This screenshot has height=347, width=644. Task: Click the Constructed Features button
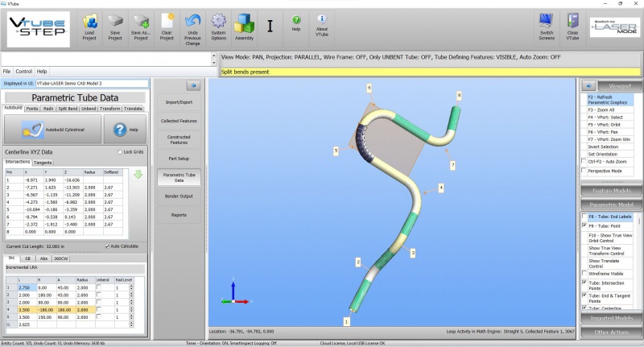pos(179,139)
